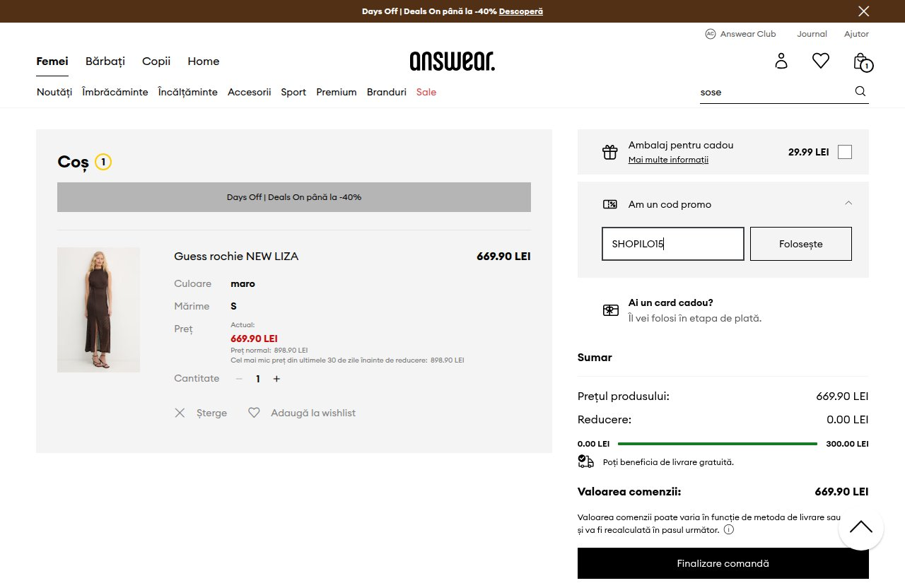Click Mai multe informații link
The height and width of the screenshot is (588, 905).
click(668, 160)
